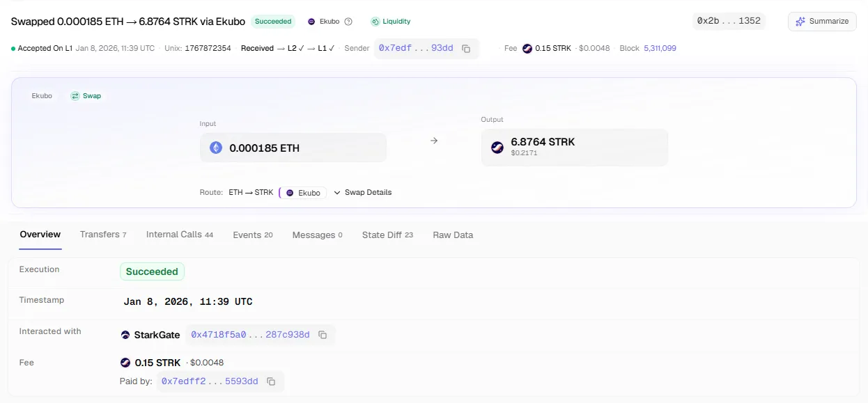Switch to the Overview tab
This screenshot has height=403, width=868.
40,235
